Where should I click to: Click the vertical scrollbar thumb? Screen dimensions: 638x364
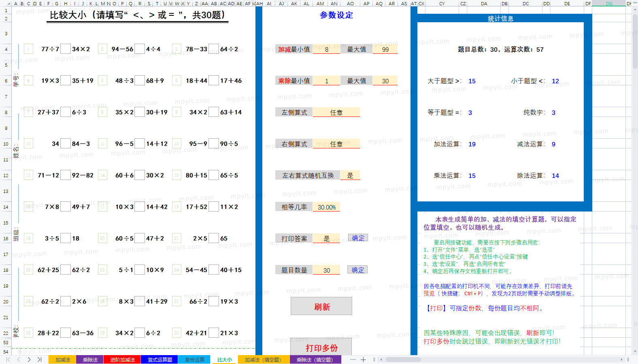tap(635, 42)
